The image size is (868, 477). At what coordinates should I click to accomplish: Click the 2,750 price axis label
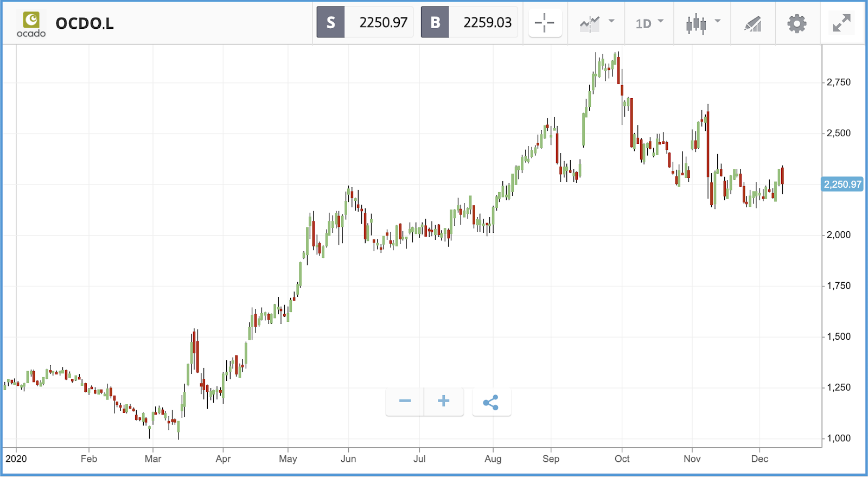(838, 82)
